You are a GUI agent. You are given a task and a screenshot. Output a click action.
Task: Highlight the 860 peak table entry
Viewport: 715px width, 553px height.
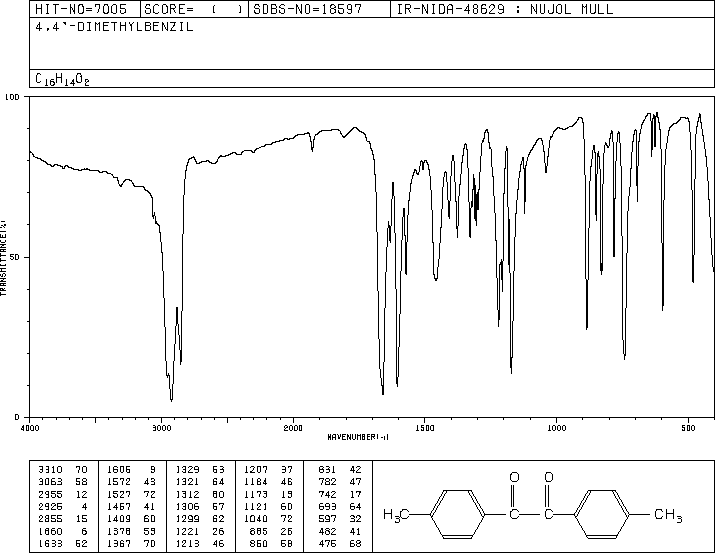pyautogui.click(x=259, y=543)
